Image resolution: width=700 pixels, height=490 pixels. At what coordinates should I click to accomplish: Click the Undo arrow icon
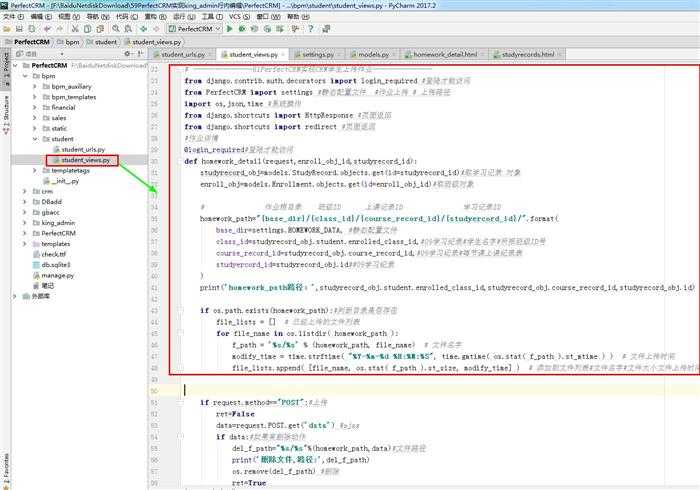click(47, 29)
